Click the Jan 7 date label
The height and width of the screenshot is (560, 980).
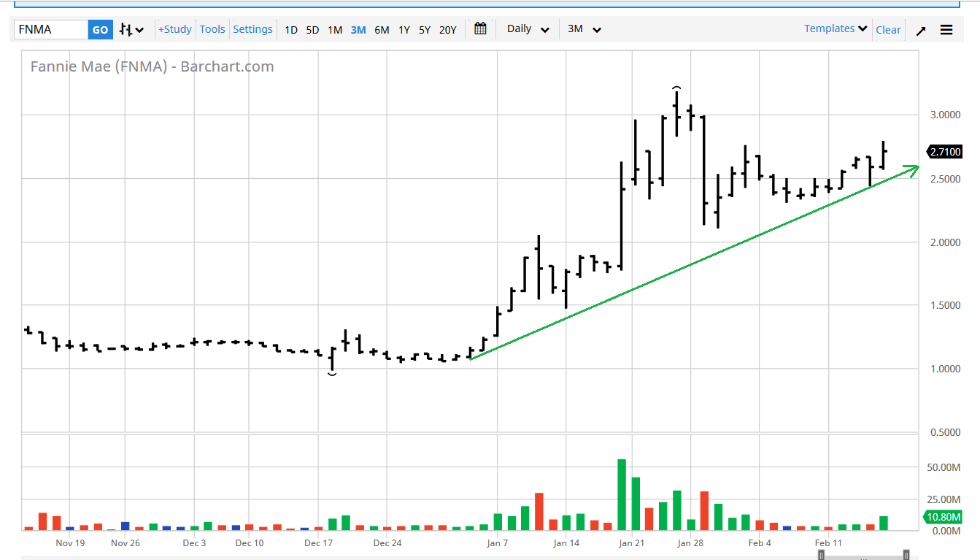[497, 543]
